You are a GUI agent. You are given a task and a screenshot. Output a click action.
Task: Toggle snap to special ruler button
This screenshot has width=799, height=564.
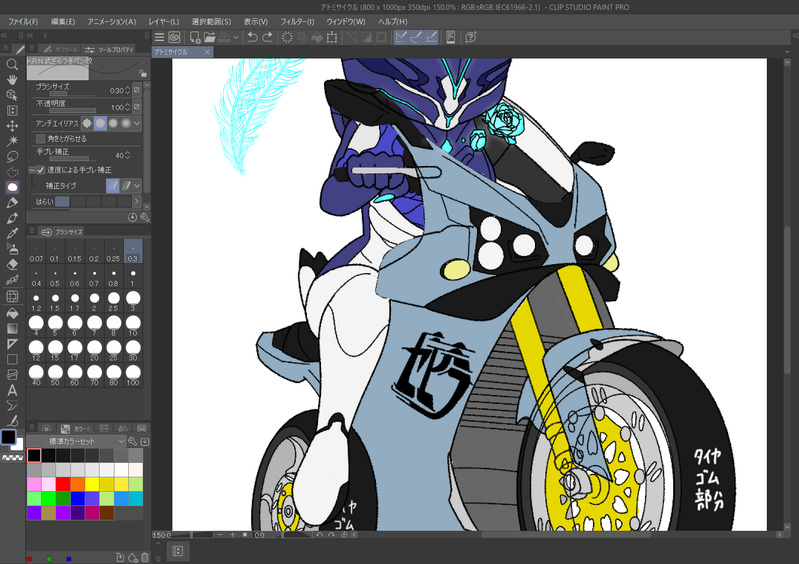(416, 37)
